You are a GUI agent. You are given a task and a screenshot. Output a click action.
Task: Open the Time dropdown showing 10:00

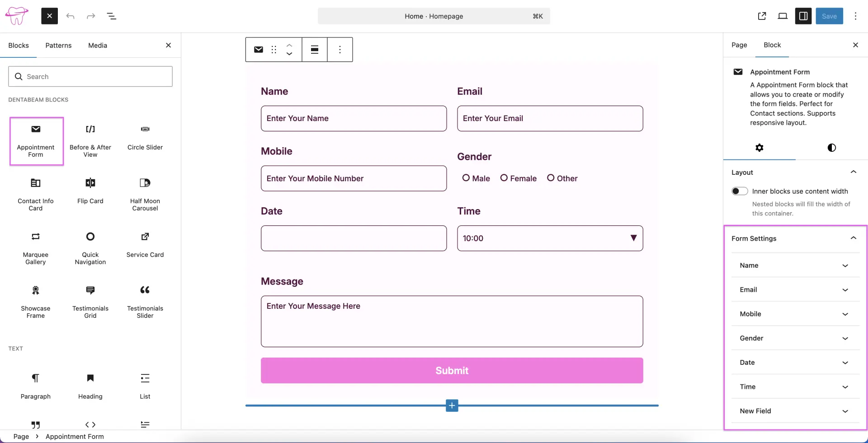point(550,238)
